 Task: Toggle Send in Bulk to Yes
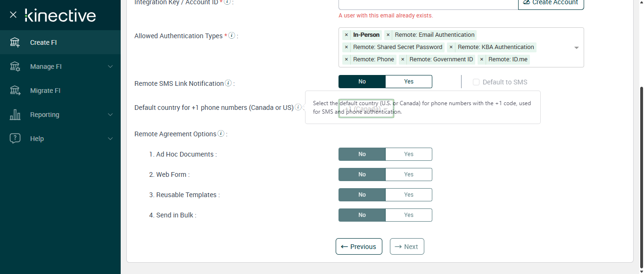pyautogui.click(x=409, y=215)
